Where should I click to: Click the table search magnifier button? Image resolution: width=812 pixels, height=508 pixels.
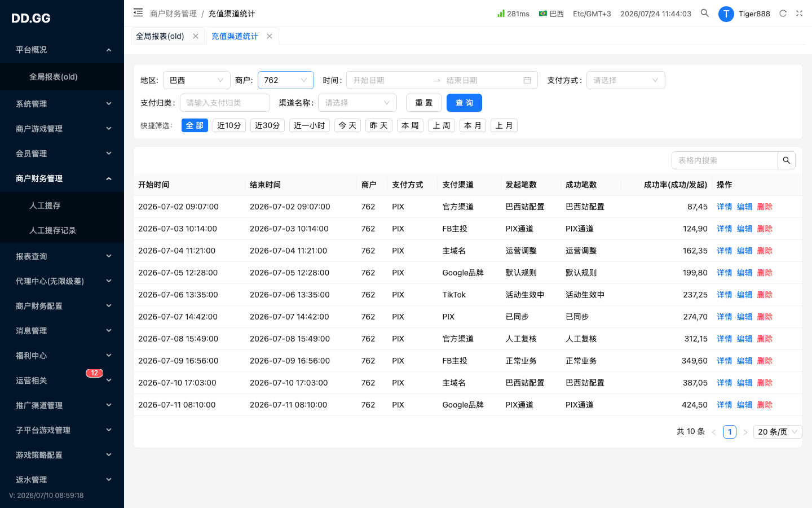[x=787, y=160]
